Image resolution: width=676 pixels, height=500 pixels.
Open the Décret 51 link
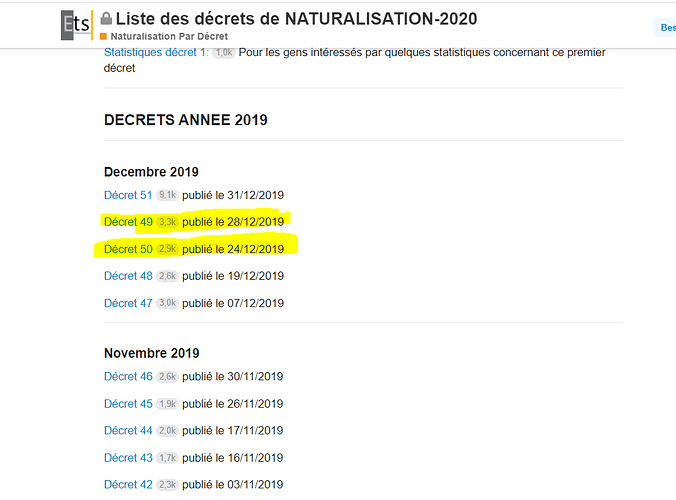click(128, 195)
